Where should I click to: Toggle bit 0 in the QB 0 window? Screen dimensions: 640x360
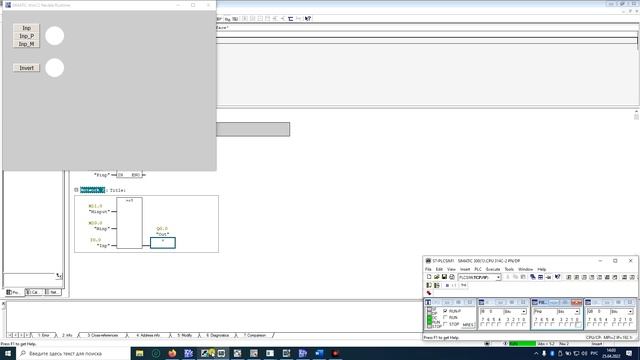[630, 324]
